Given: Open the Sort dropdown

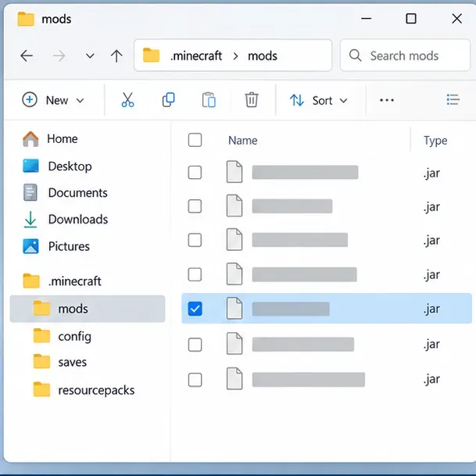Looking at the screenshot, I should pos(318,101).
